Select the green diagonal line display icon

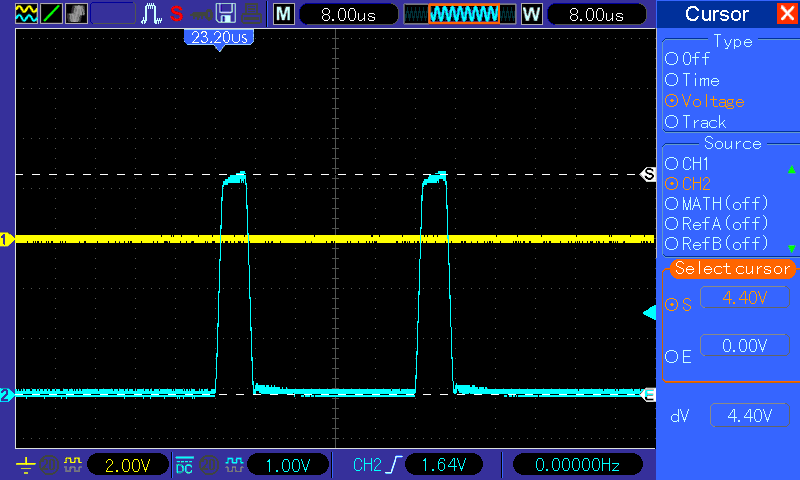tap(51, 13)
